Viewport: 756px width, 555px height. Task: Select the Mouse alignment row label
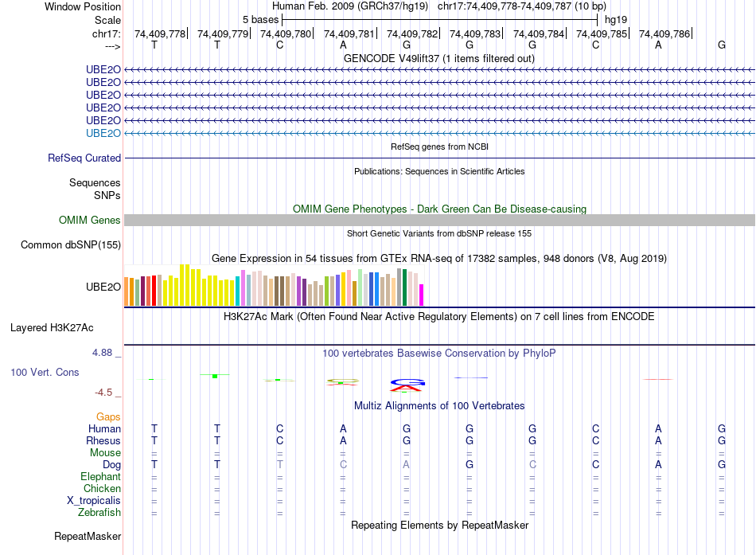click(x=105, y=453)
